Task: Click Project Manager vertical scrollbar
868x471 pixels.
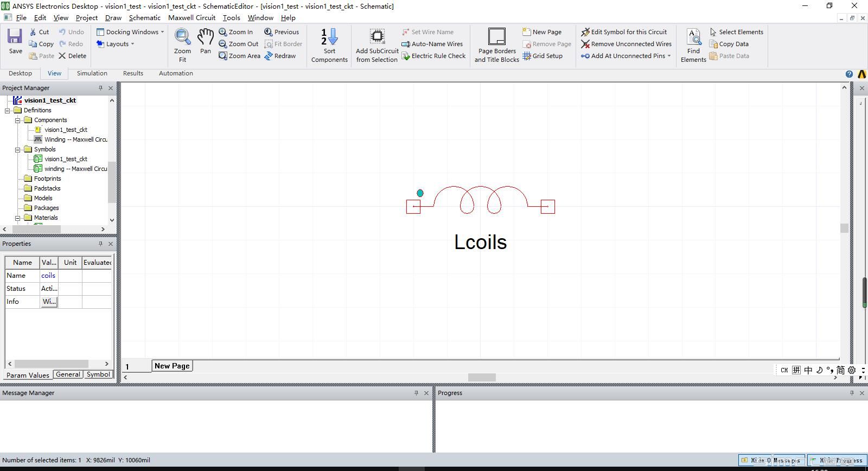Action: coord(112,182)
